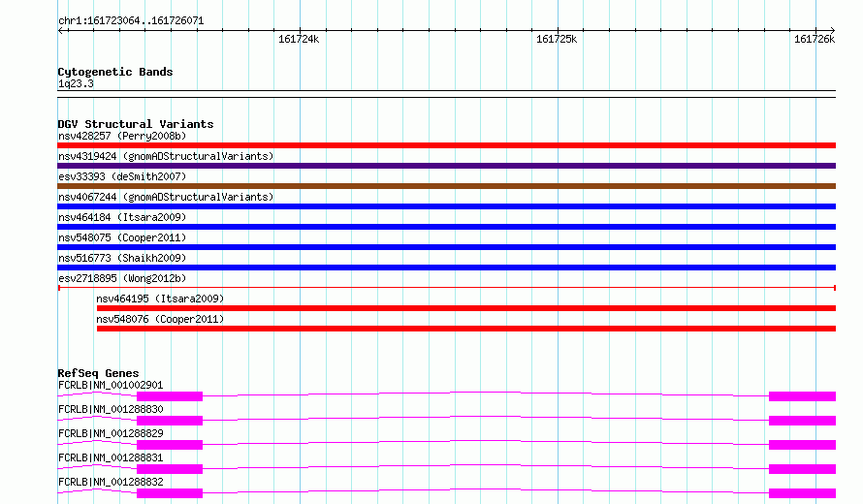The image size is (863, 504).
Task: Click the right exon block of NM_001288829
Action: pos(802,445)
